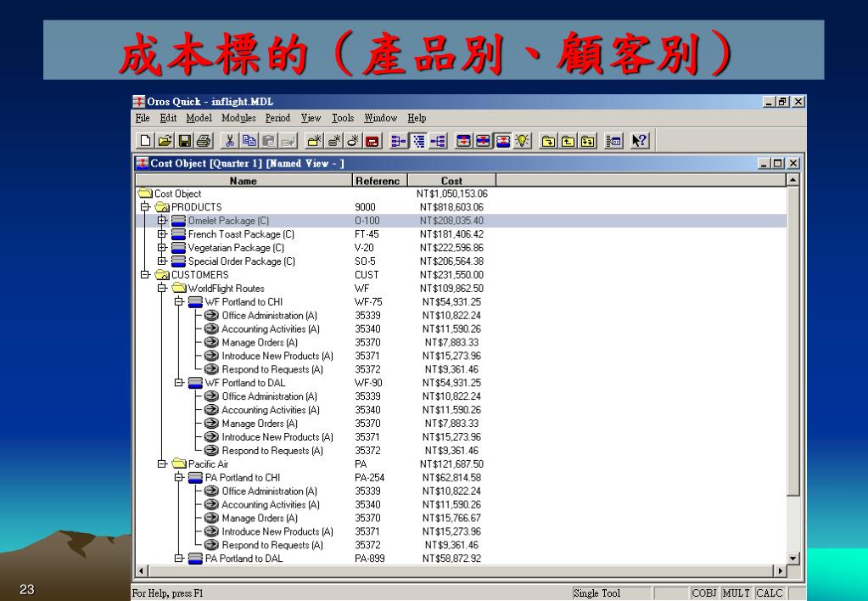Collapse the PRODUCTS folder node
868x601 pixels.
tap(145, 206)
